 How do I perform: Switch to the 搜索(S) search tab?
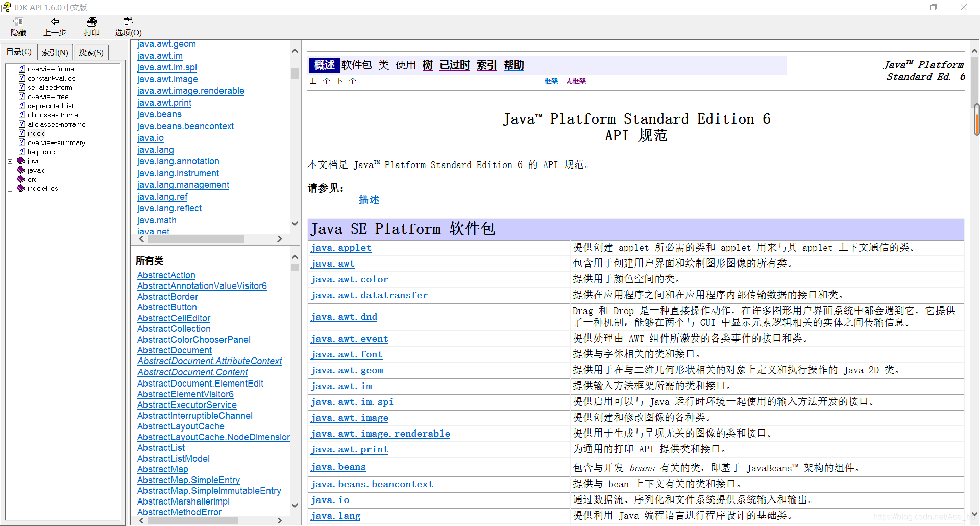[91, 52]
